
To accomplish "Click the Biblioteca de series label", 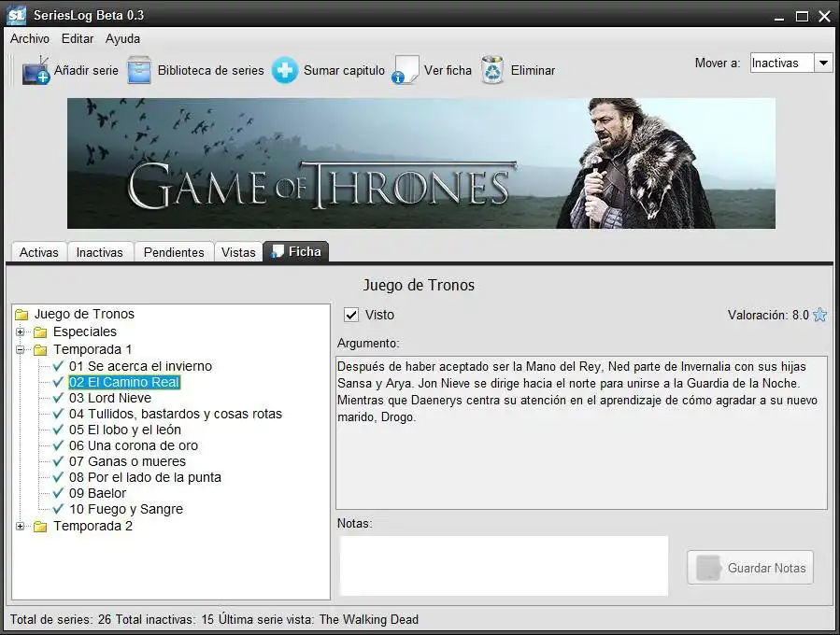I will [x=210, y=70].
